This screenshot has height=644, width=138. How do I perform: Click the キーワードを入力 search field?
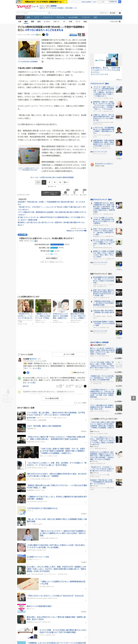point(32,13)
